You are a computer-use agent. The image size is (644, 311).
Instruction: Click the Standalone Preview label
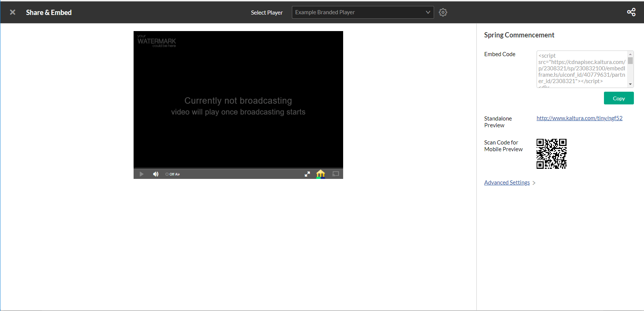pos(498,122)
